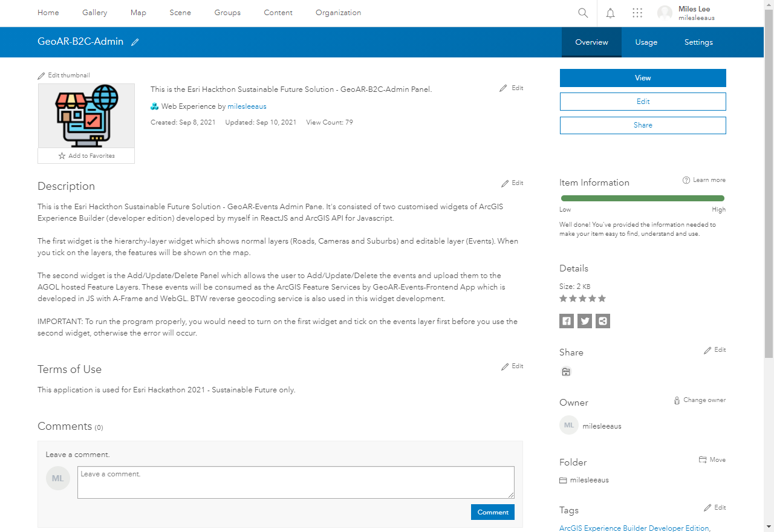Edit the item summary via pencil
774x532 pixels.
(512, 88)
